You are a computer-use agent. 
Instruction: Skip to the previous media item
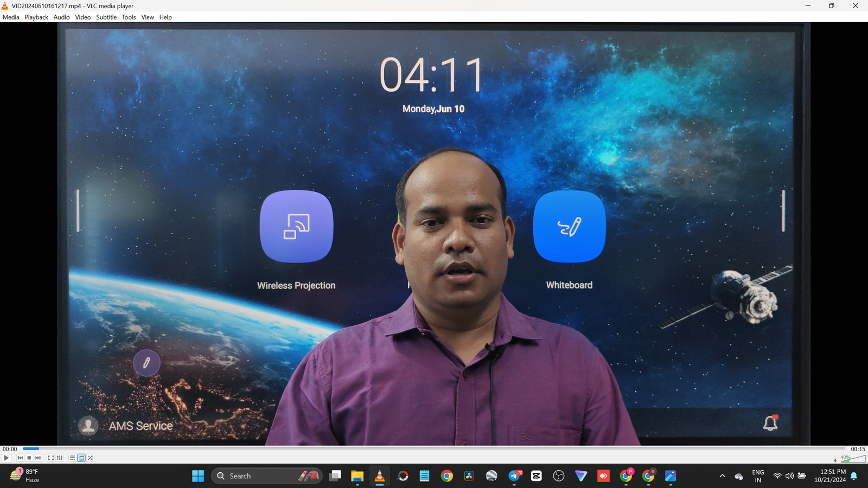20,458
